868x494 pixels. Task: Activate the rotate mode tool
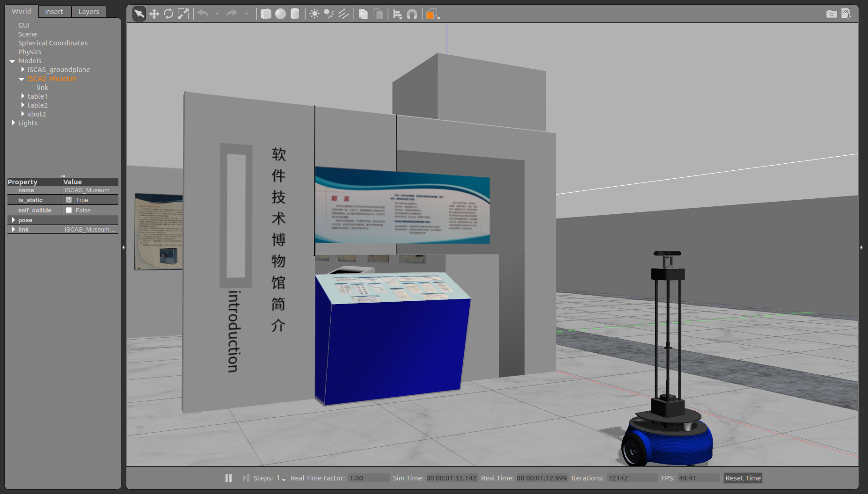tap(168, 14)
